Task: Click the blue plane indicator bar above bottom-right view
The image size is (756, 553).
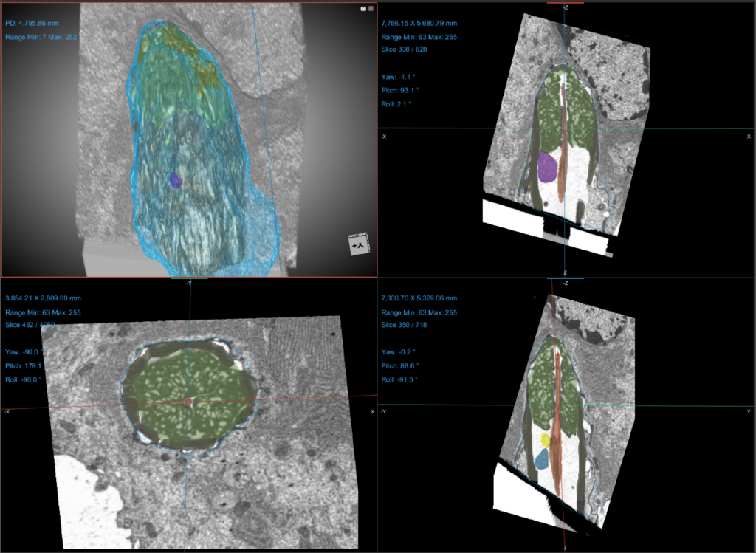Action: pyautogui.click(x=565, y=278)
